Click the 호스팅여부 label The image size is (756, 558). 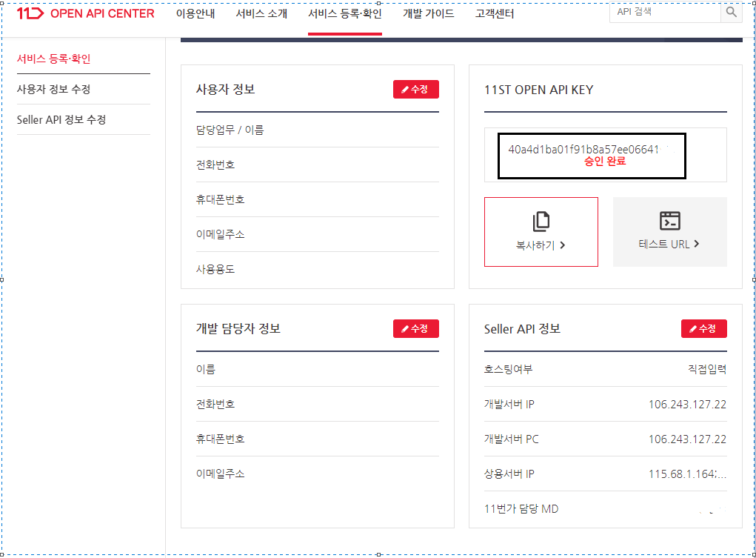508,369
